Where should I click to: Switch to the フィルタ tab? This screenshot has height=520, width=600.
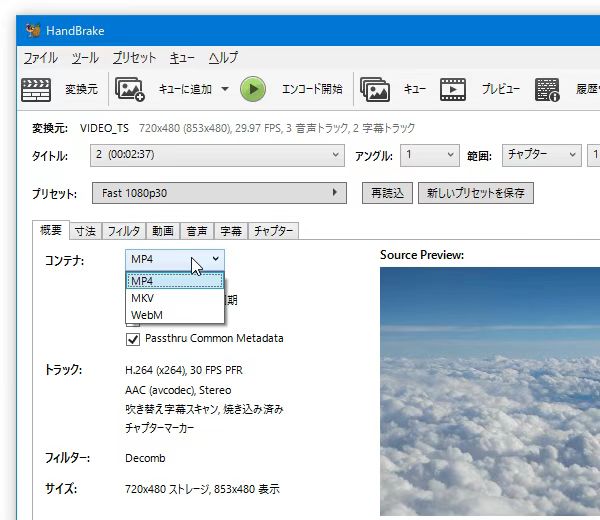tap(124, 231)
